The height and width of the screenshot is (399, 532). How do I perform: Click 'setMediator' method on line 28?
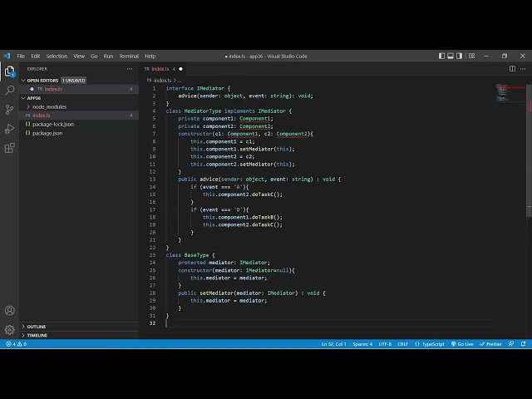216,293
